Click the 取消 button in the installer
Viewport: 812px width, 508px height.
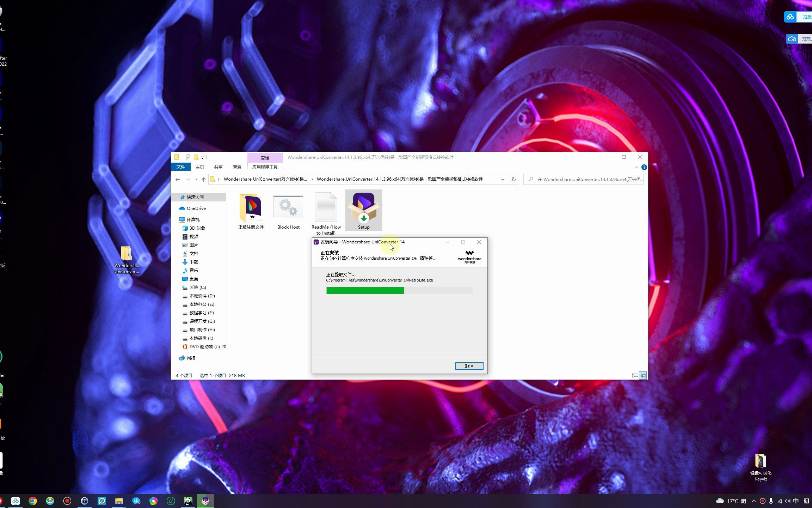point(469,366)
